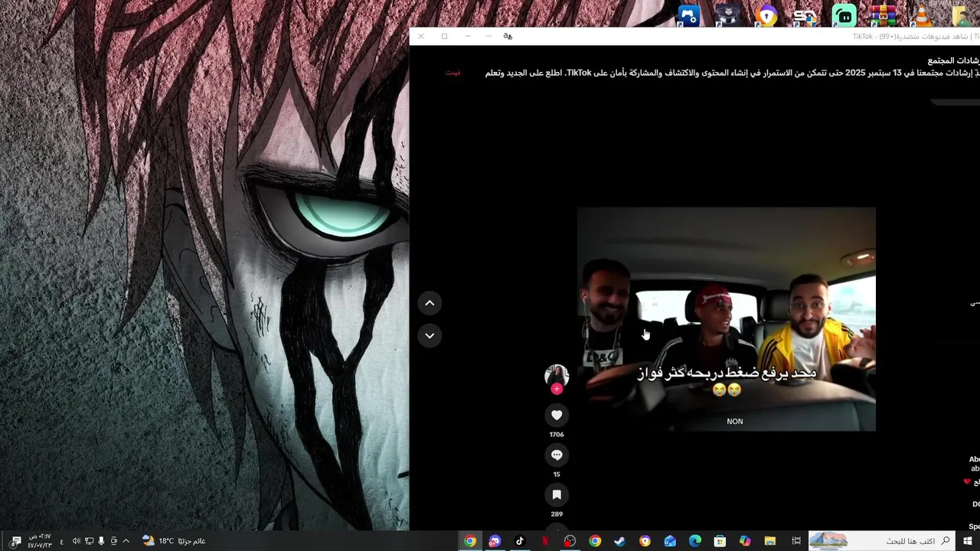Click translate icon in TikTok title bar

508,36
